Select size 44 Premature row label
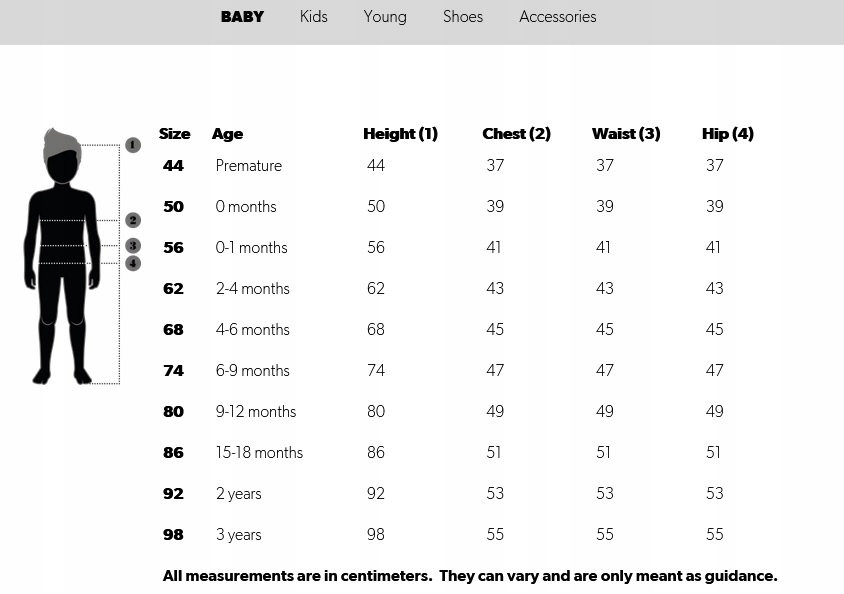This screenshot has width=844, height=594. pyautogui.click(x=174, y=166)
